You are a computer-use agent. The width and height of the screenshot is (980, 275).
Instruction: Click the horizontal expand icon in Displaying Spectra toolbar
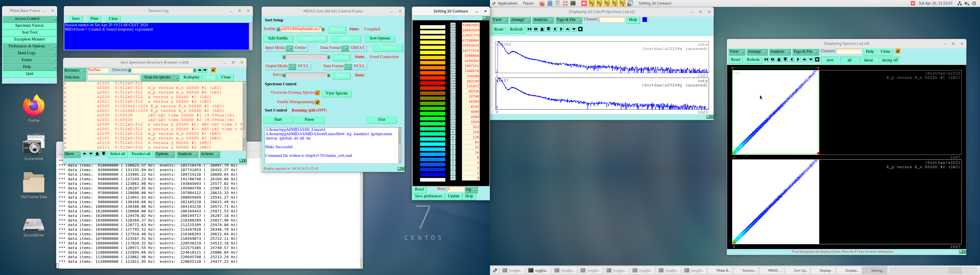(x=773, y=60)
